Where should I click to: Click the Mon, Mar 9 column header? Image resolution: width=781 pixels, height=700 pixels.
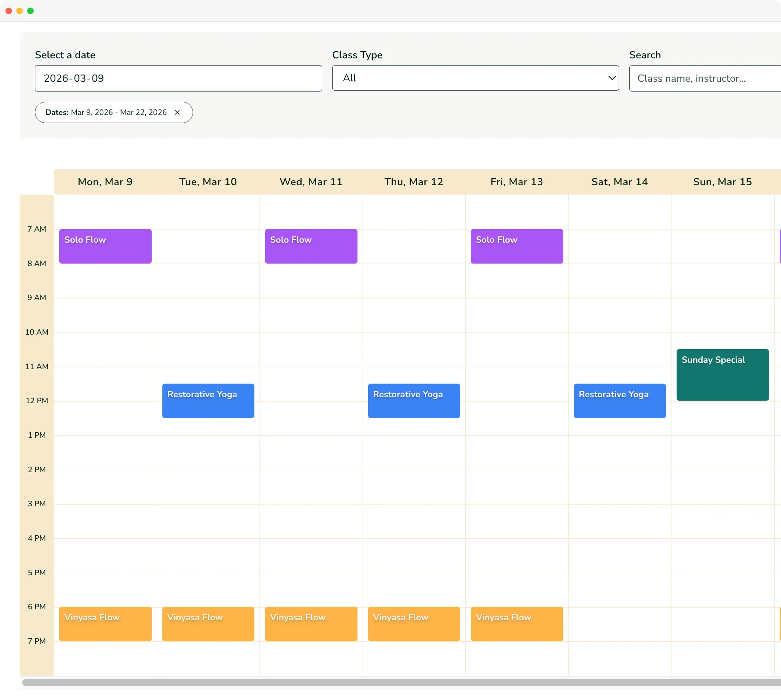tap(105, 182)
